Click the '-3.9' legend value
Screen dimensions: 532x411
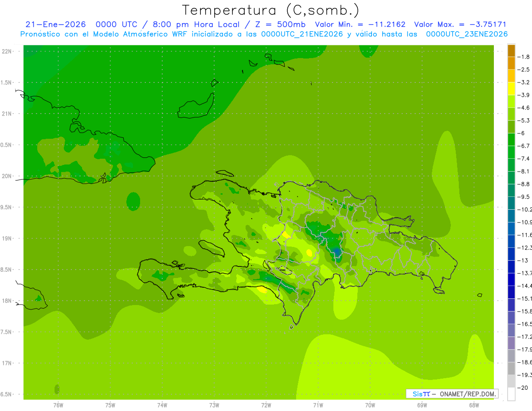[x=524, y=95]
